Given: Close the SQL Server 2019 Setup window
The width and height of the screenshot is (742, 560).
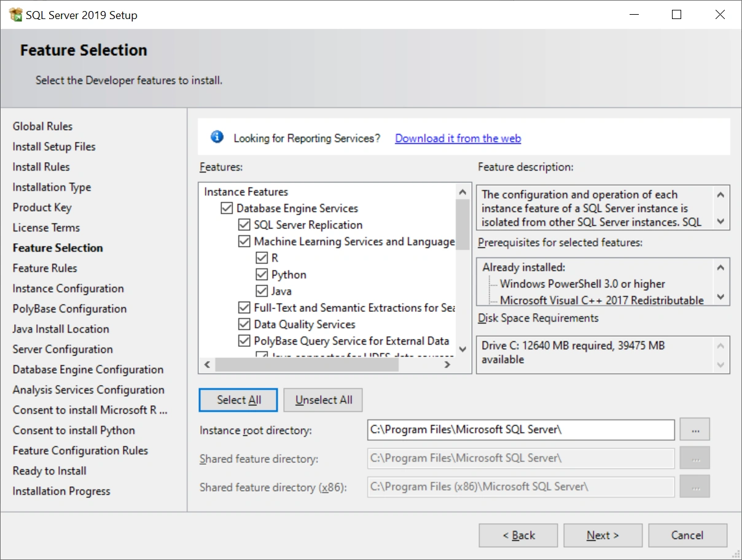Looking at the screenshot, I should [x=720, y=15].
